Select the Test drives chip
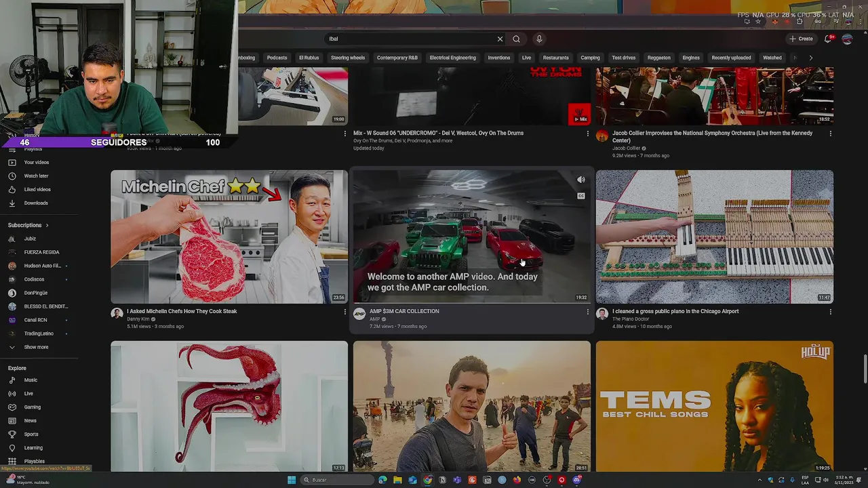 coord(624,58)
